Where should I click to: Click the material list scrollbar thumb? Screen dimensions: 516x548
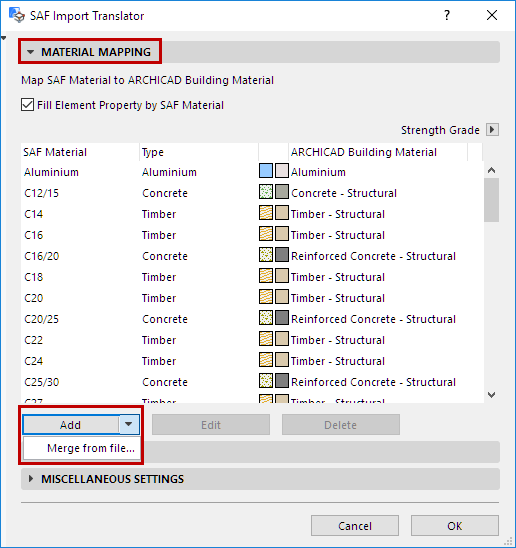[492, 200]
